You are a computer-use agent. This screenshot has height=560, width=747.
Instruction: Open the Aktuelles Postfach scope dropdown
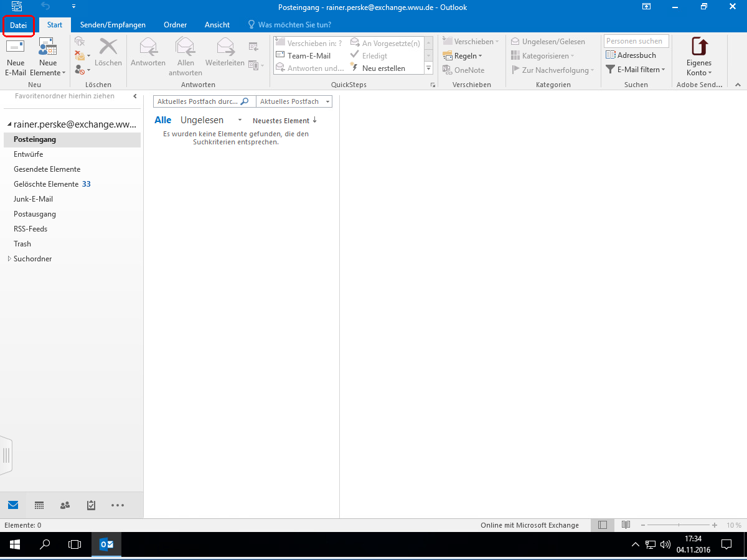294,101
